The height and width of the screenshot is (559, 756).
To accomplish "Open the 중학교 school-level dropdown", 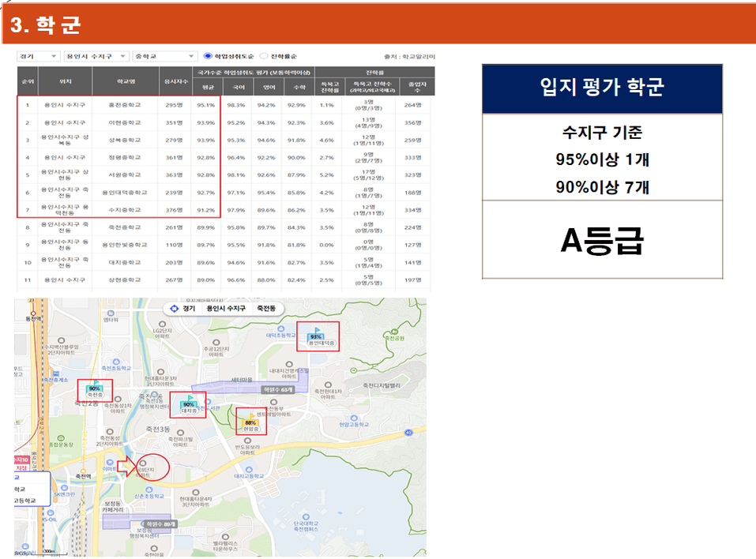I will 165,56.
